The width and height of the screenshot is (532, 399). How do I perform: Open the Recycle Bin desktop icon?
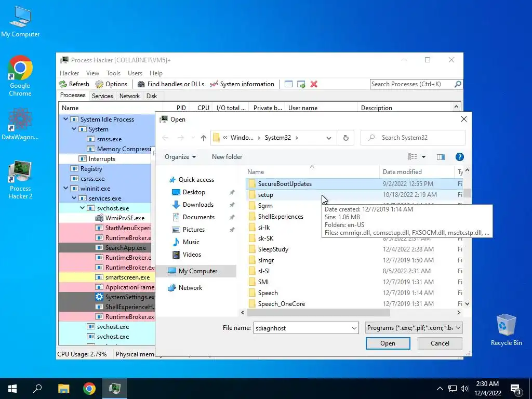click(506, 330)
